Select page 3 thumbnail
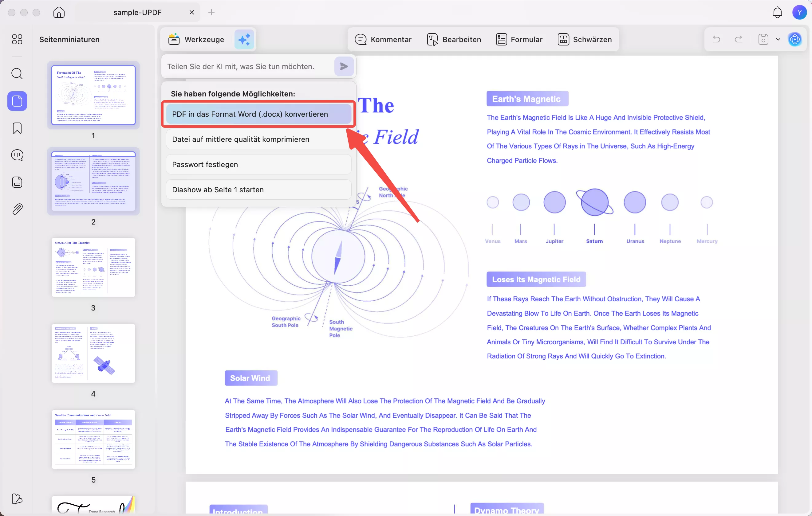This screenshot has height=516, width=812. 93,267
